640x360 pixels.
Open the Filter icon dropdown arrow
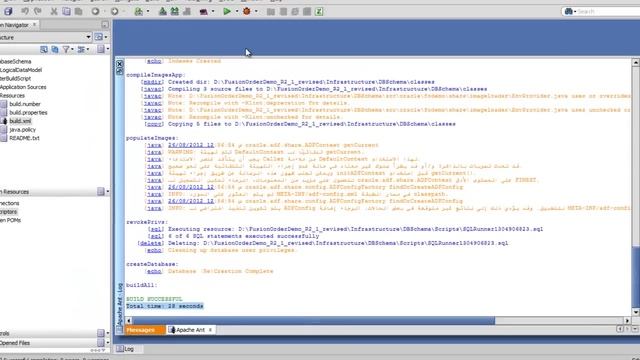click(73, 49)
